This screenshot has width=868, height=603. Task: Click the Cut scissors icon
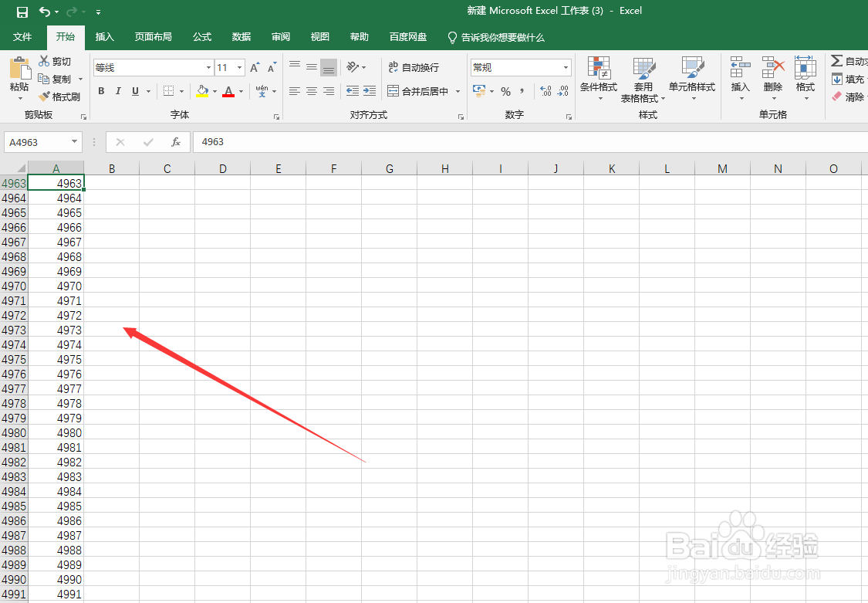tap(44, 61)
